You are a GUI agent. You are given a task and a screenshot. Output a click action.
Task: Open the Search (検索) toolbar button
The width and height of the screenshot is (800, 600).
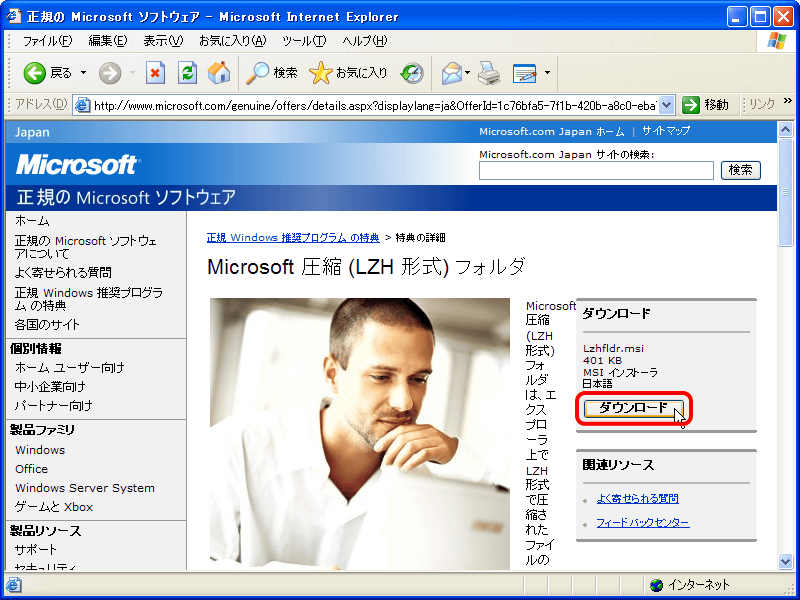tap(271, 73)
